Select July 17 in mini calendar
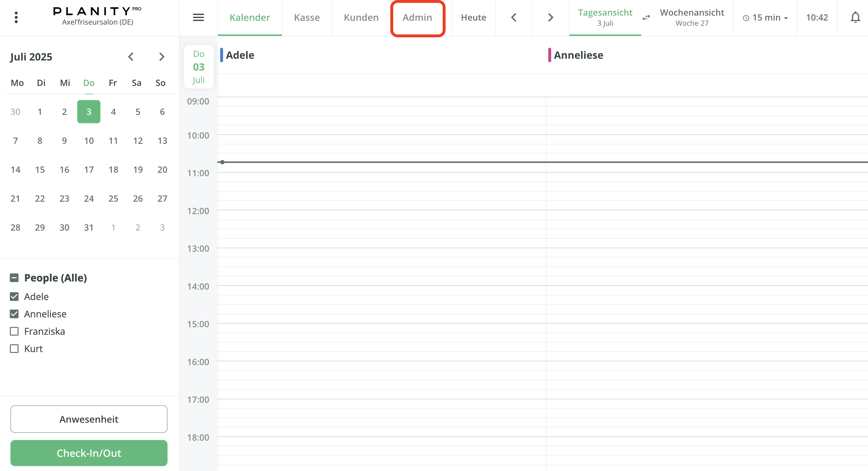 [89, 170]
